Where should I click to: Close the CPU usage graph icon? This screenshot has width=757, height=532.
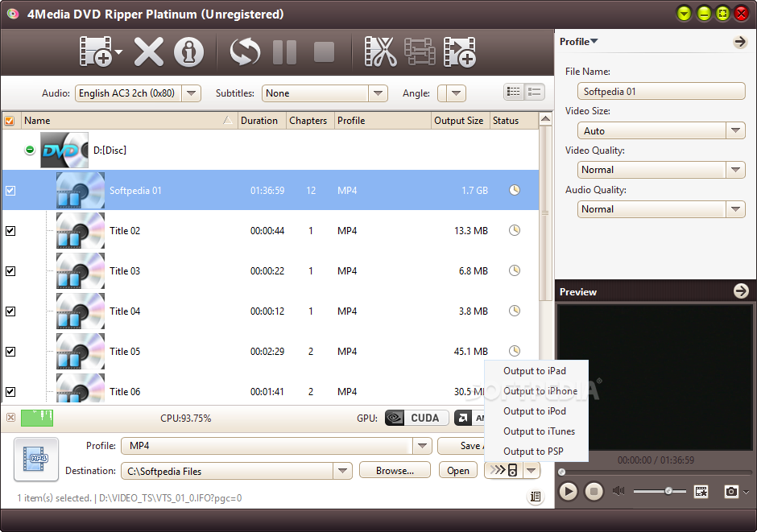tap(10, 417)
